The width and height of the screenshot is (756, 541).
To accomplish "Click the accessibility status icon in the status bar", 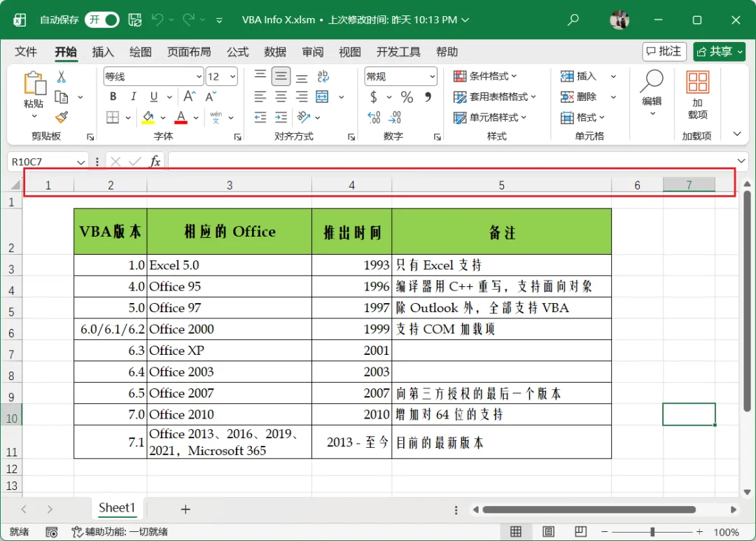I will tap(77, 532).
